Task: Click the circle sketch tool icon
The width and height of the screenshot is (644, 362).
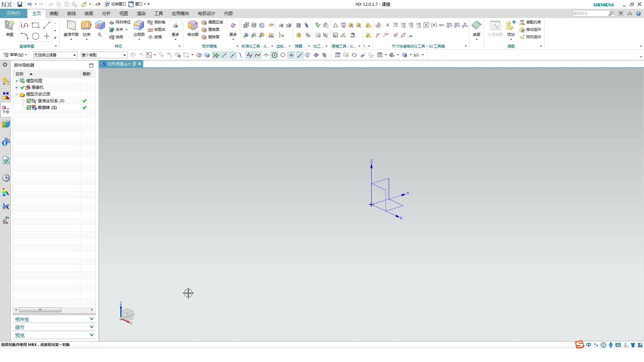Action: pyautogui.click(x=36, y=36)
